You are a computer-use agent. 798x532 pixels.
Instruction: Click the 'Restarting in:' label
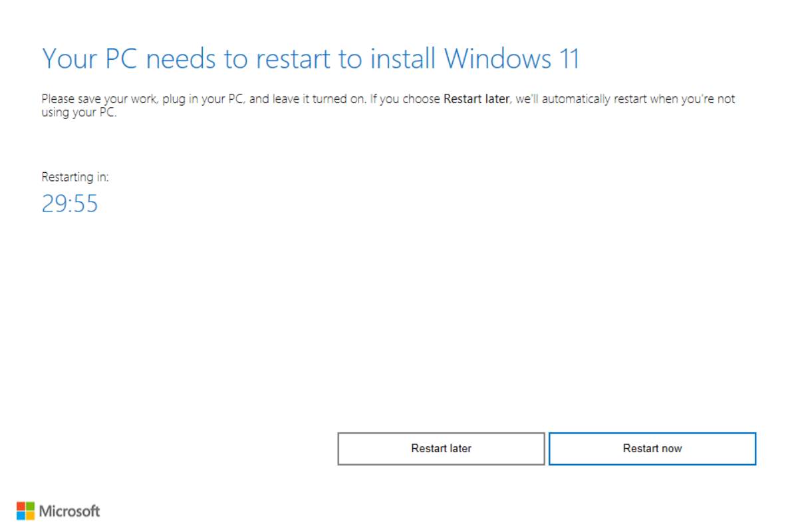[x=75, y=177]
